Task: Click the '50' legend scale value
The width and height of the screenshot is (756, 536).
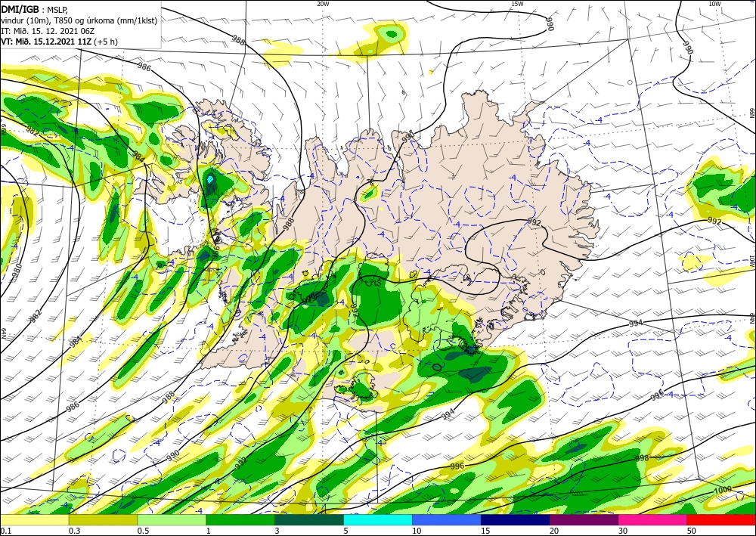Action: click(692, 531)
